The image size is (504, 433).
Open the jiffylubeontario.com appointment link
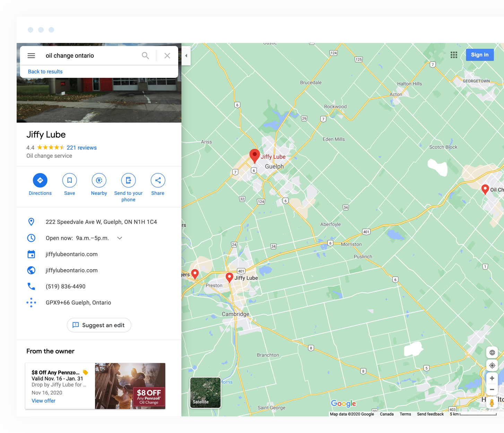(x=72, y=254)
